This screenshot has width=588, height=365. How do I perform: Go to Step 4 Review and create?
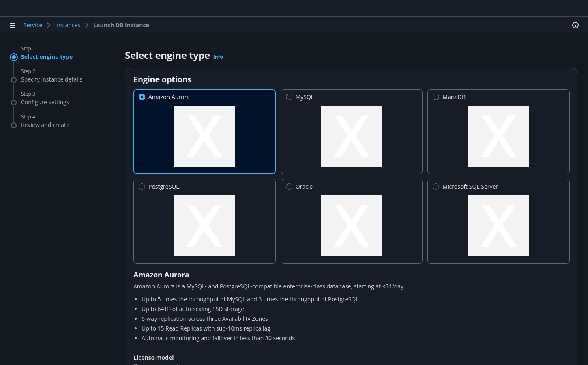pos(45,125)
